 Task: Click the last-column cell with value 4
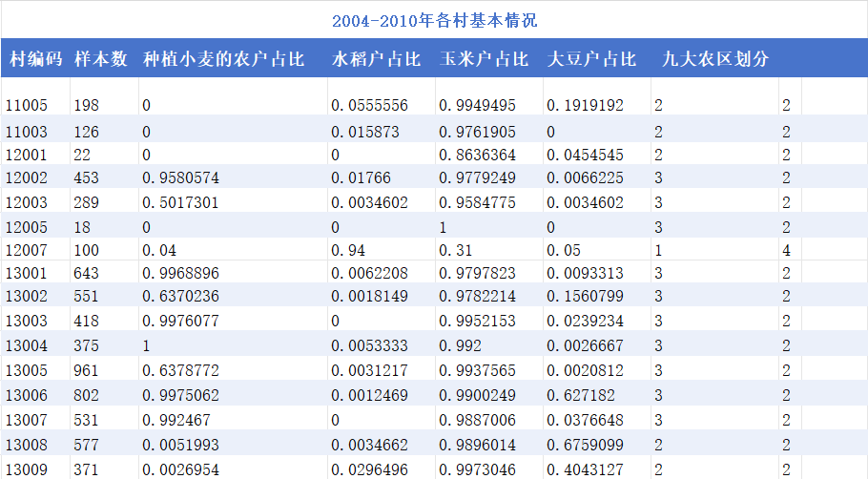(787, 250)
